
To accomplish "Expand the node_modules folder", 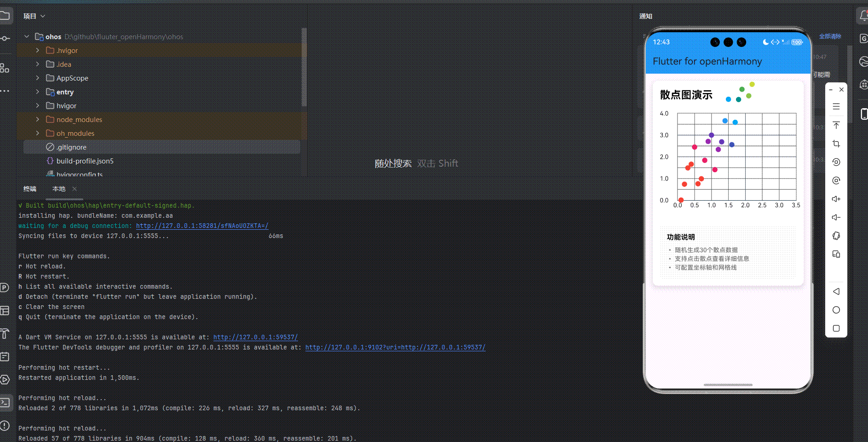I will pos(38,119).
